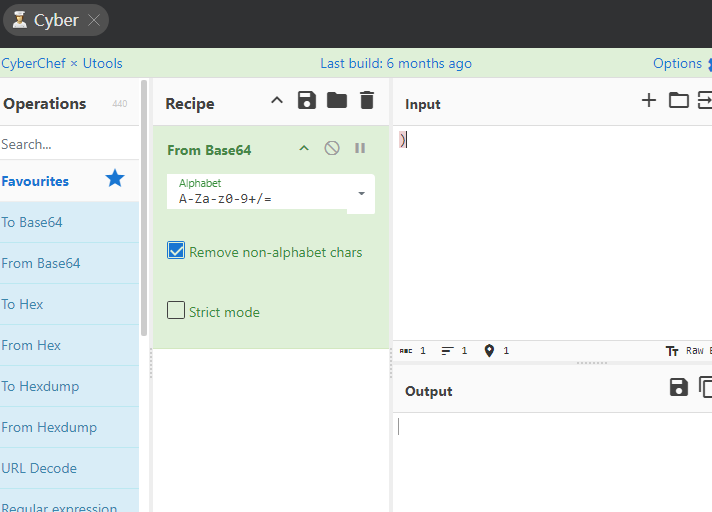This screenshot has width=712, height=512.
Task: Click inside the Input text area
Action: click(552, 232)
